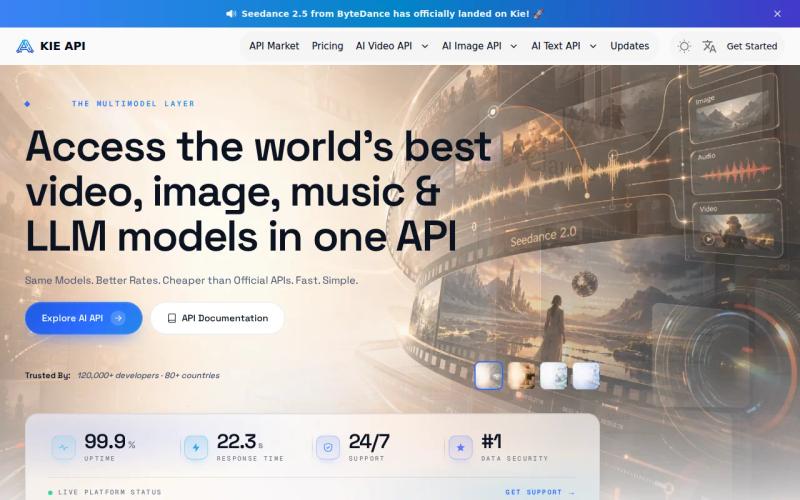
Task: Click the uptime pulse icon
Action: [x=64, y=447]
